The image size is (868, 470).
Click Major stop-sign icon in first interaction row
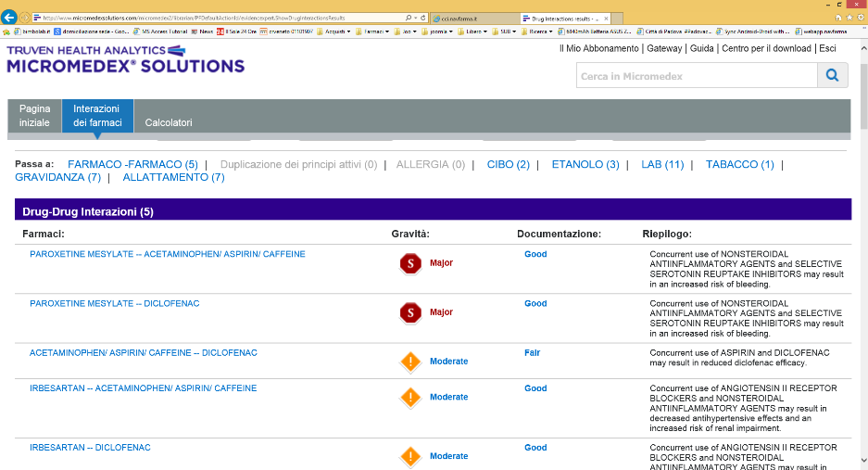coord(410,263)
